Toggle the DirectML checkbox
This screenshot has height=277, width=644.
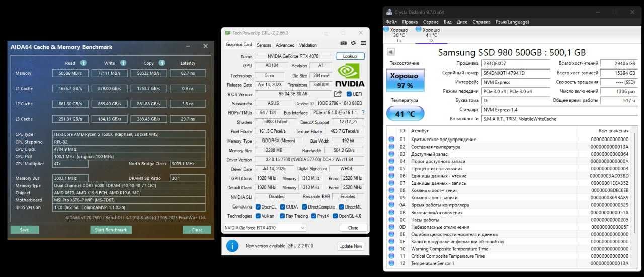click(342, 207)
